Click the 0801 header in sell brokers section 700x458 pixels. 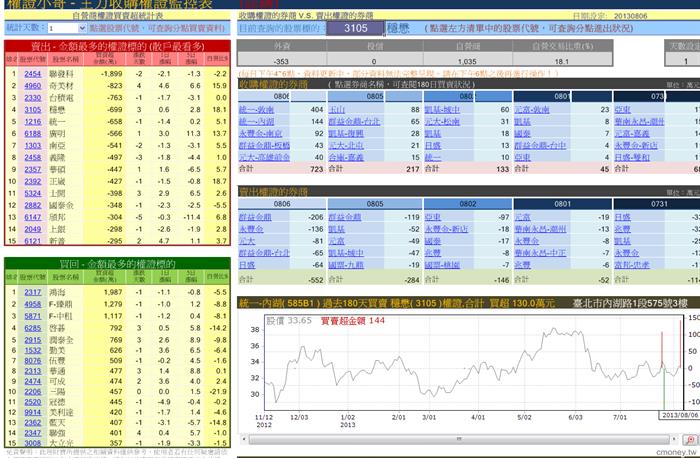coord(562,204)
